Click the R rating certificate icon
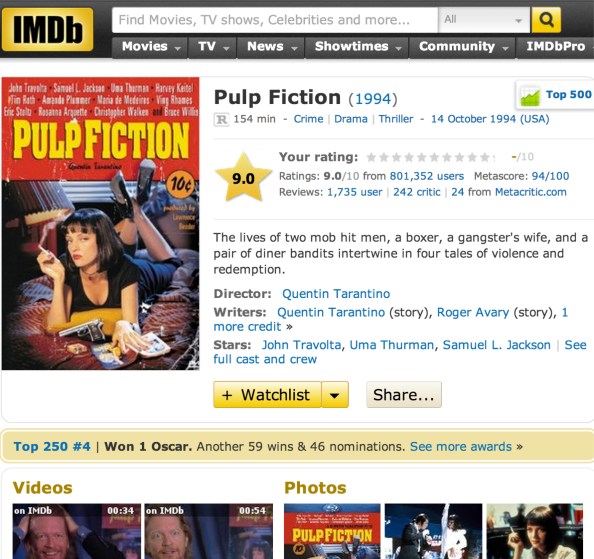This screenshot has width=594, height=559. (x=221, y=120)
